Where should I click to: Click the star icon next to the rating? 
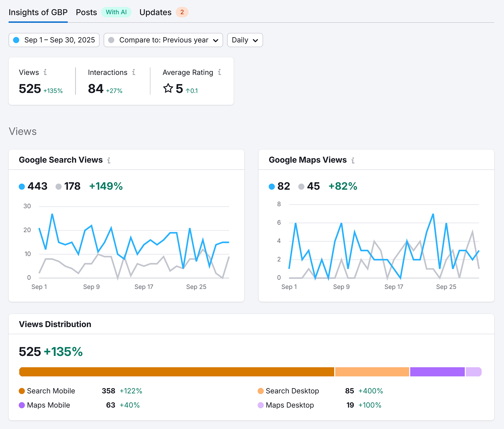click(169, 88)
